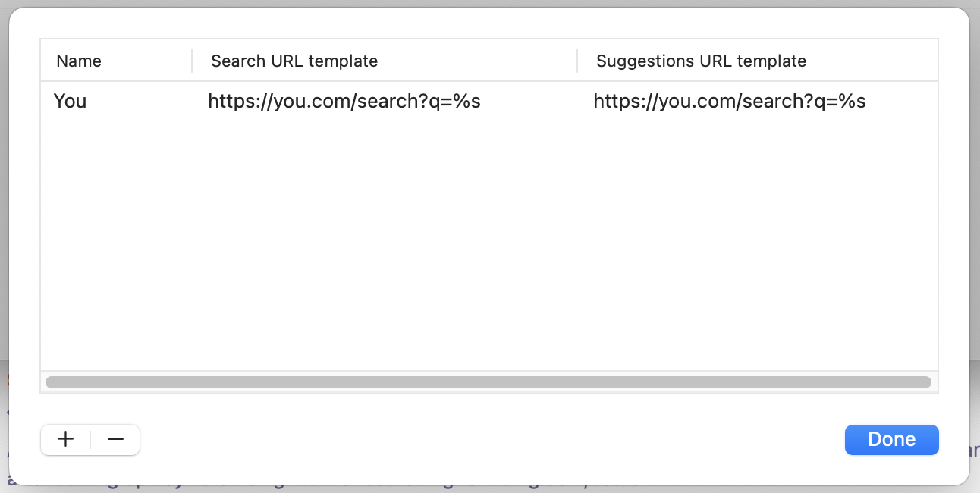This screenshot has width=980, height=493.
Task: Click the separator between plus and minus buttons
Action: [90, 440]
